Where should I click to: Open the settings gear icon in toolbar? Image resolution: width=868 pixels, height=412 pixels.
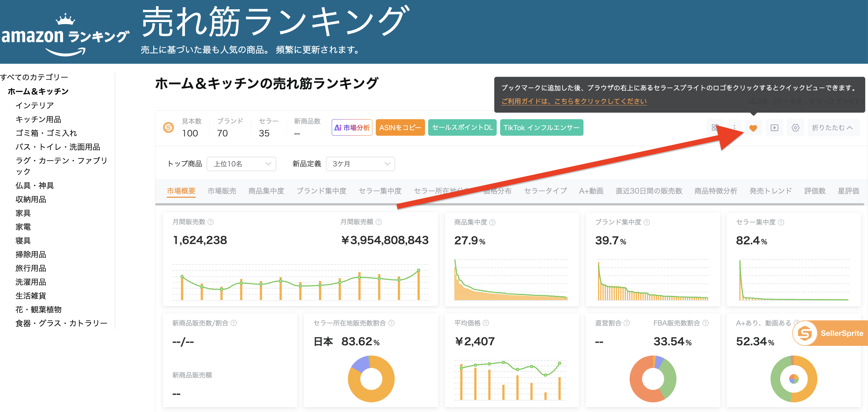click(x=795, y=128)
